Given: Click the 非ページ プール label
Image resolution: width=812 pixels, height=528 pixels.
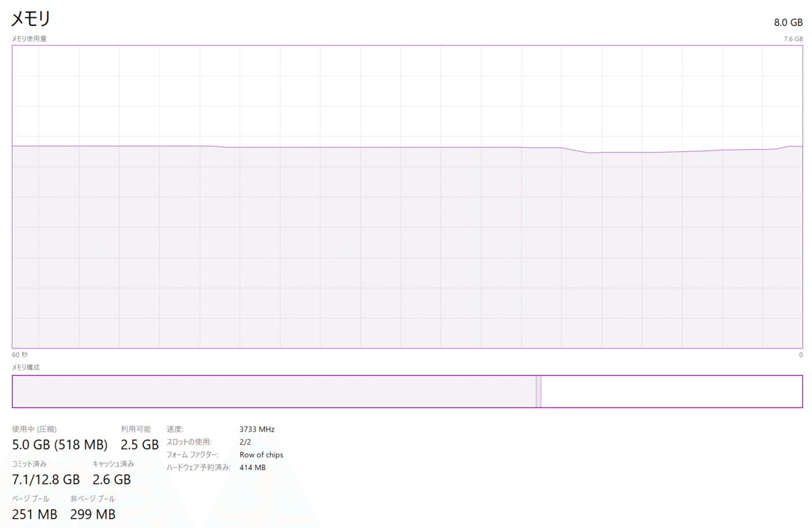Looking at the screenshot, I should (93, 499).
